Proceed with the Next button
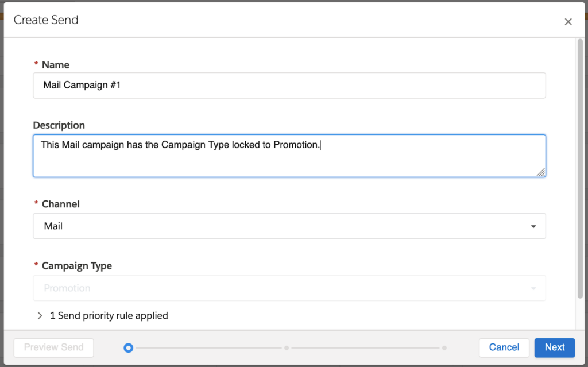588x367 pixels. pyautogui.click(x=555, y=347)
